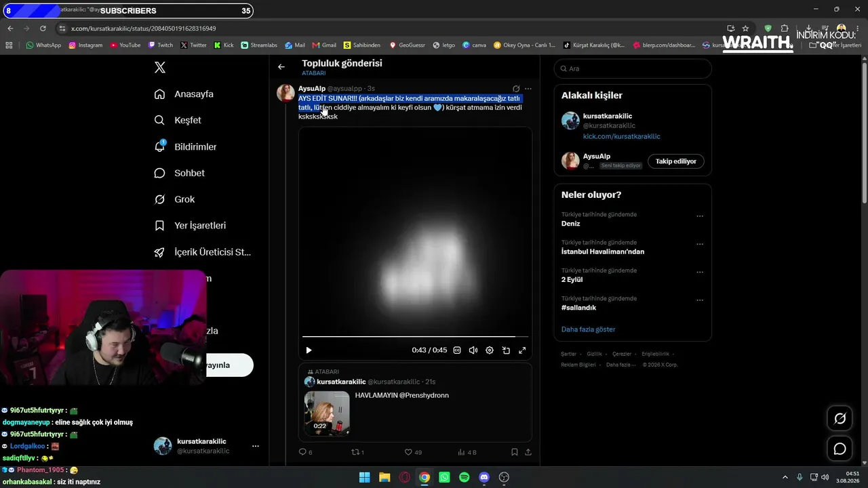Open the Grok icon on AysuAlp's post
This screenshot has height=488, width=868.
click(516, 89)
